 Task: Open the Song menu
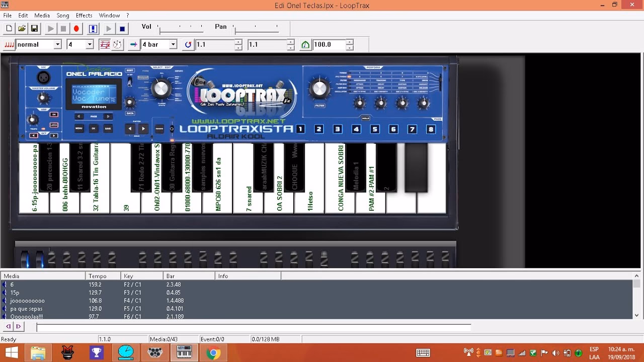pos(63,16)
